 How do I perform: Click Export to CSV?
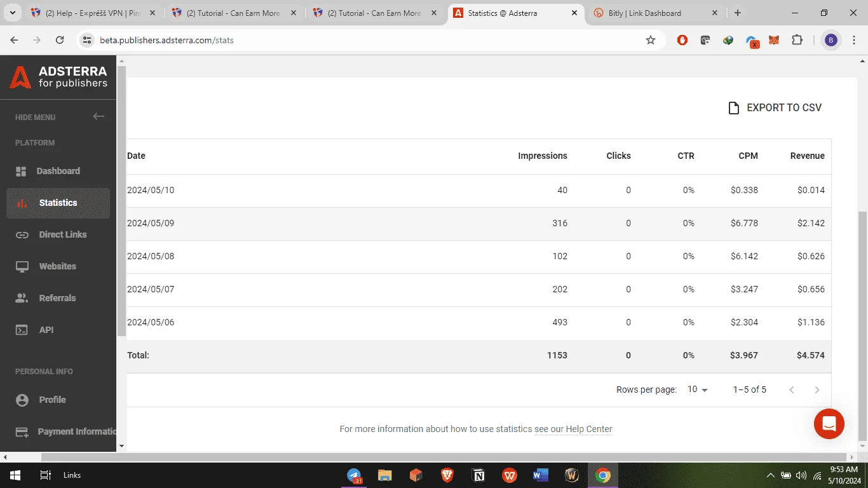coord(775,108)
